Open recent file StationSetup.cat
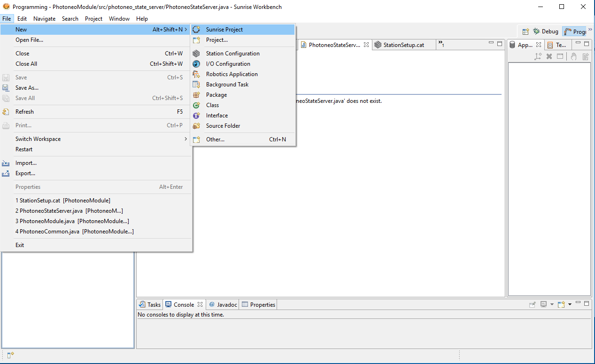The height and width of the screenshot is (364, 595). [96, 201]
